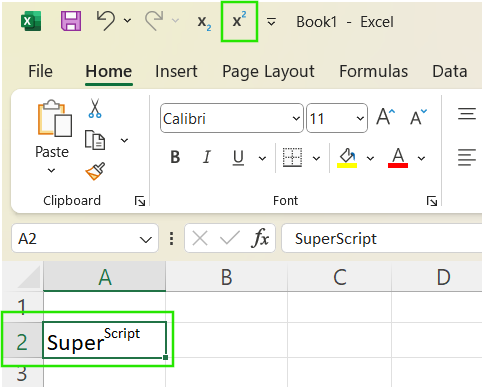The width and height of the screenshot is (482, 387).
Task: Open the font size dropdown
Action: (360, 118)
